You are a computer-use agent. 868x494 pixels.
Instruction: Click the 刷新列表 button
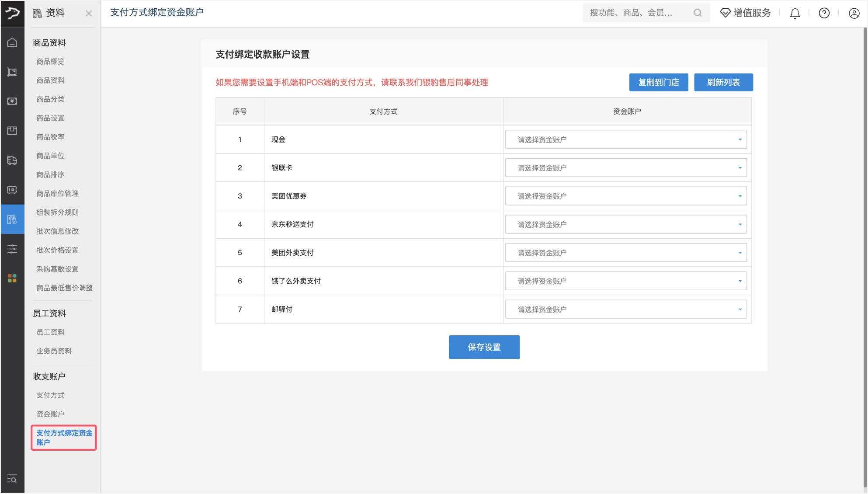click(x=723, y=82)
